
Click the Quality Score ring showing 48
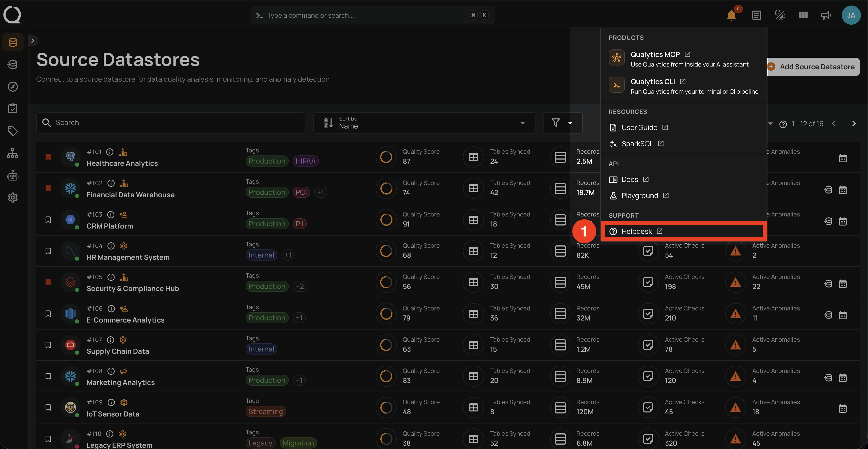[386, 407]
